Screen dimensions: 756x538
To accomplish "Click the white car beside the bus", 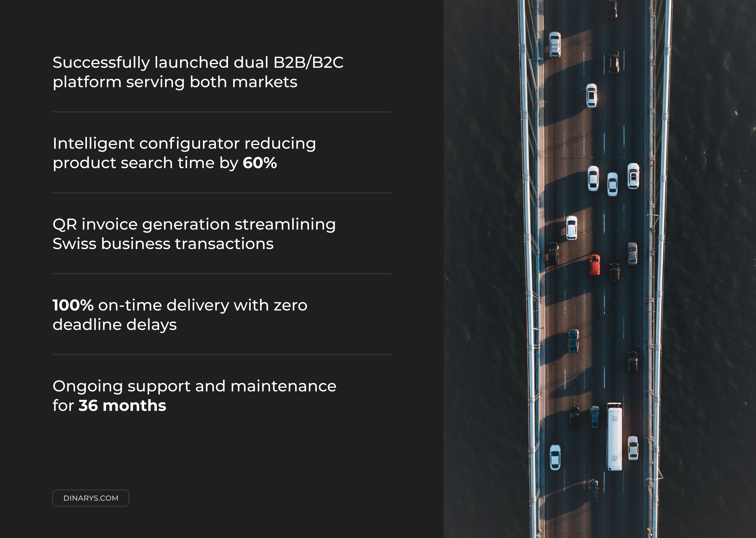I will point(633,448).
